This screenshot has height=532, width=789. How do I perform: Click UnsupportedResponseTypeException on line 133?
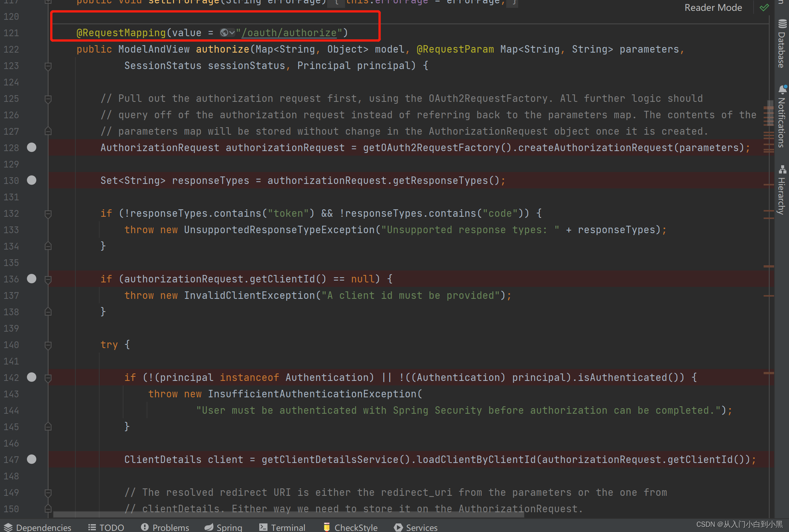click(x=279, y=230)
